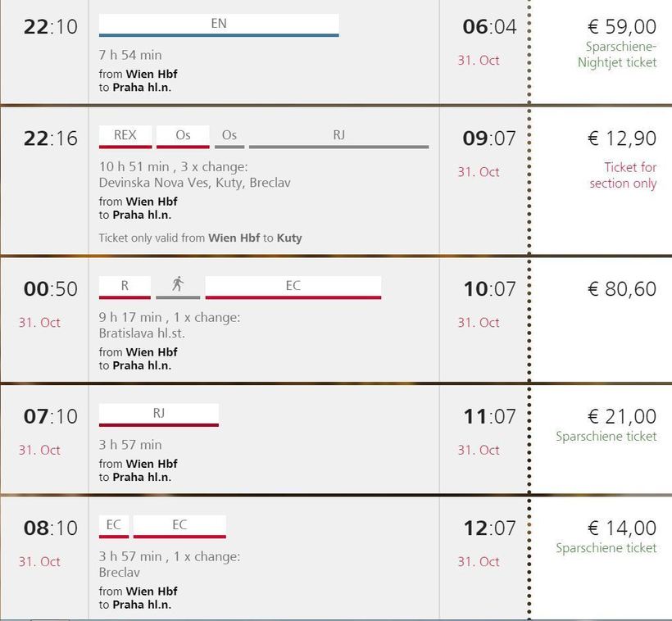This screenshot has width=672, height=621.
Task: Select the EC segment in 00:50 connection
Action: [293, 286]
